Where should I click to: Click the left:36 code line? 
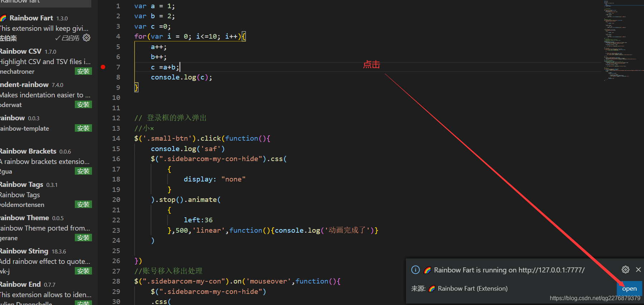[198, 220]
